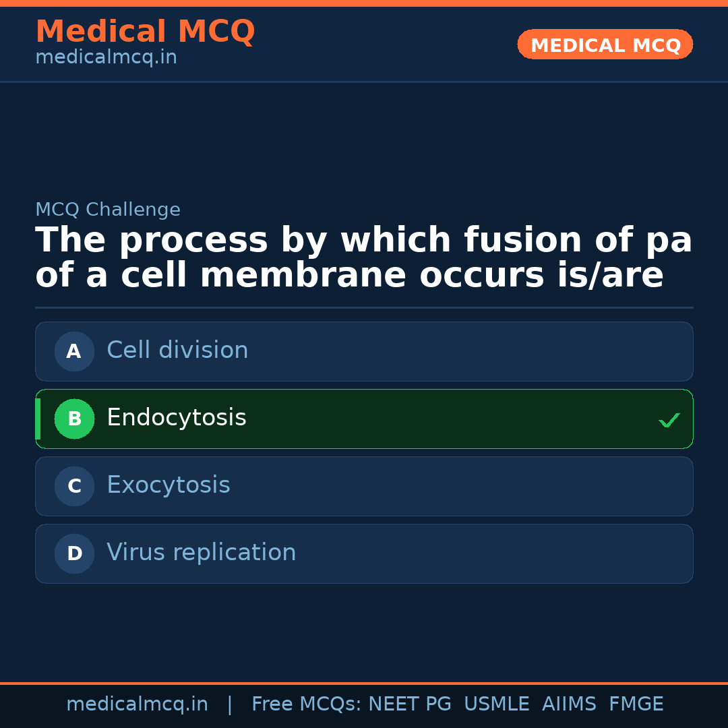Open the medicalmcq.in link in the footer
728x728 pixels.
click(137, 704)
